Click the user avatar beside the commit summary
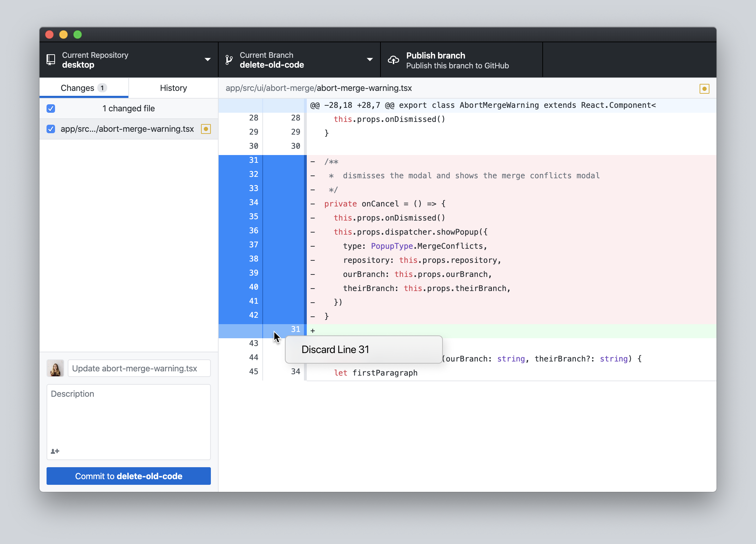The height and width of the screenshot is (544, 756). pyautogui.click(x=55, y=368)
